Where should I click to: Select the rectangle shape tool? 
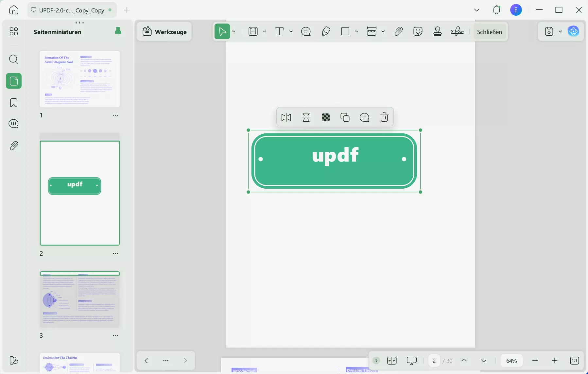coord(345,31)
